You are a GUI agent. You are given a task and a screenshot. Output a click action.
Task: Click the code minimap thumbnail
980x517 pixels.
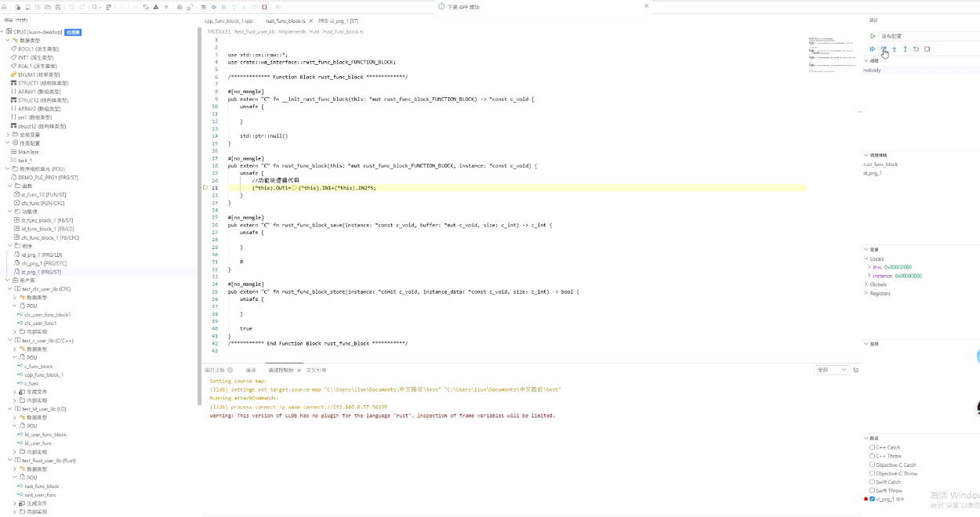(x=831, y=53)
